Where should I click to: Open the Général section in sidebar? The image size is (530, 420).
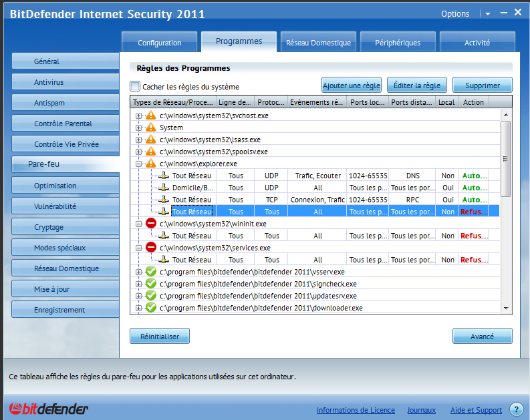pyautogui.click(x=65, y=61)
